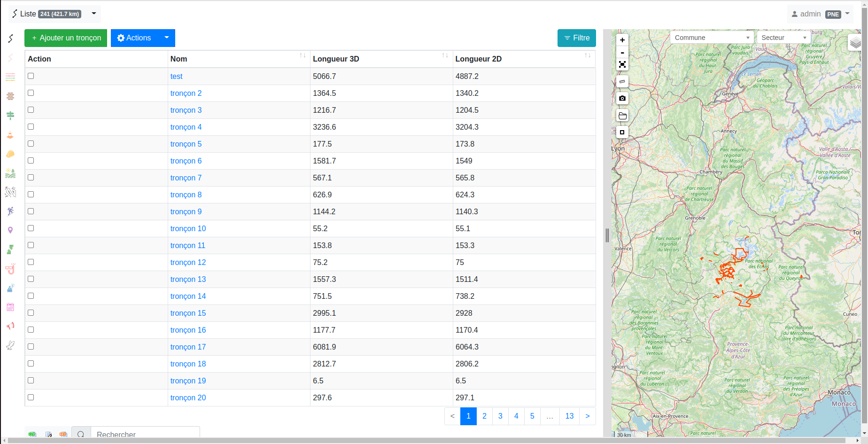Viewport: 868px width, 444px height.
Task: Select the checkbox next to tronçon 8
Action: [31, 194]
